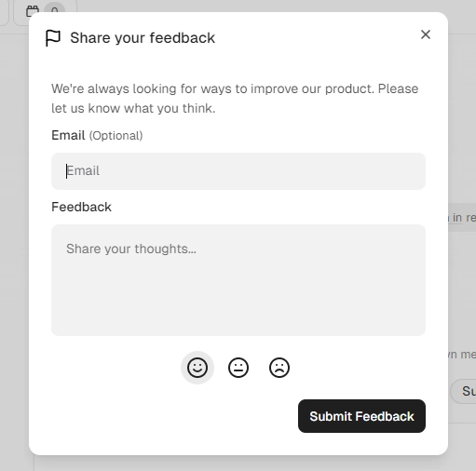The height and width of the screenshot is (471, 476).
Task: Click into the Share your thoughts text area
Action: pos(238,280)
